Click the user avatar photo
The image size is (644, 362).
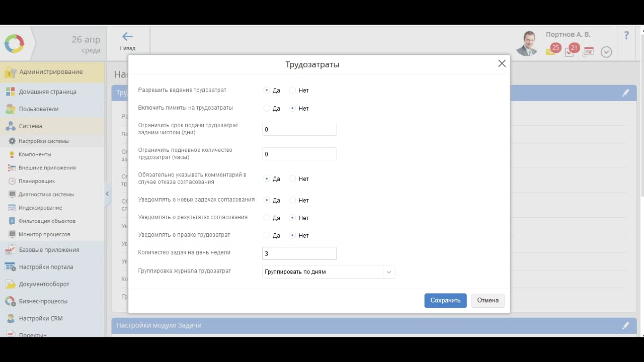(x=527, y=43)
